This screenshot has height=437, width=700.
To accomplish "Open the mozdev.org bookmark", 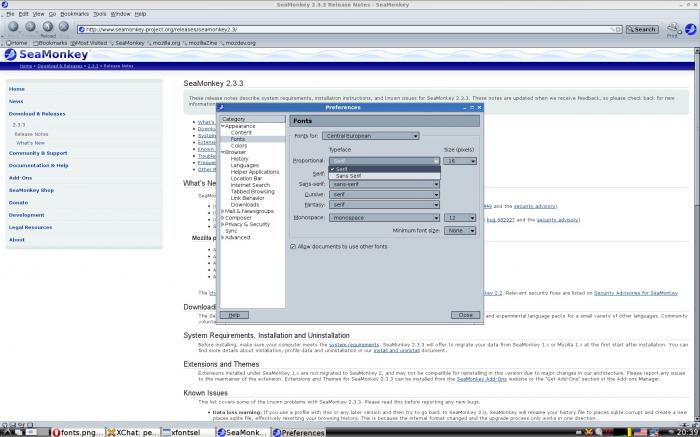I will (238, 43).
